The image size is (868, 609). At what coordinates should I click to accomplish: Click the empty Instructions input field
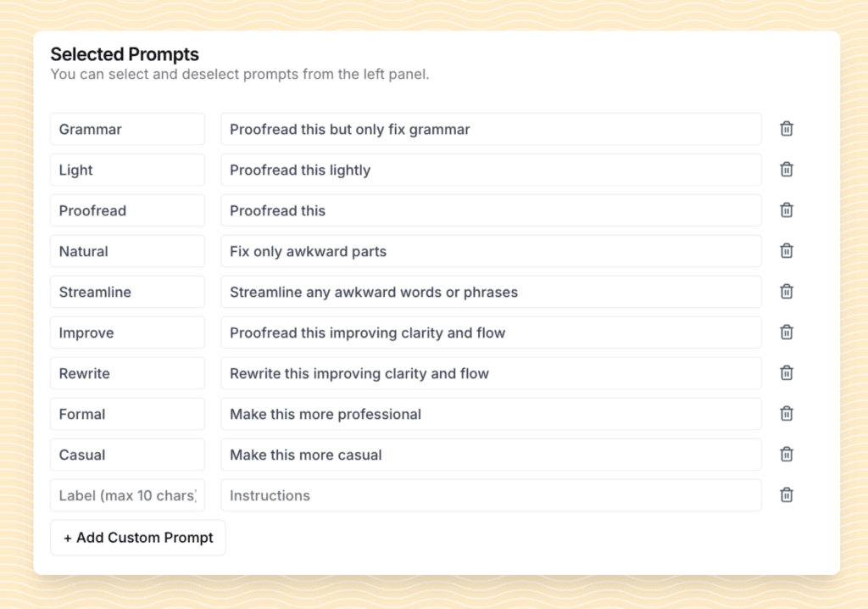point(492,495)
